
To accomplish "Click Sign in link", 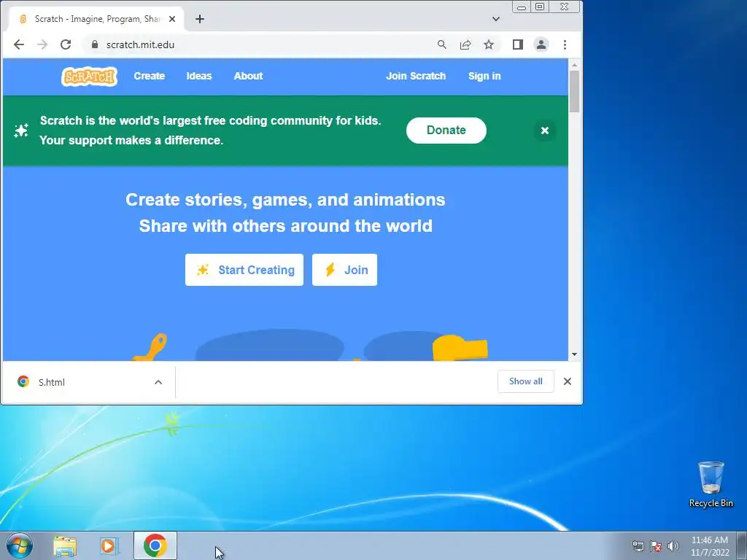I will (x=484, y=76).
